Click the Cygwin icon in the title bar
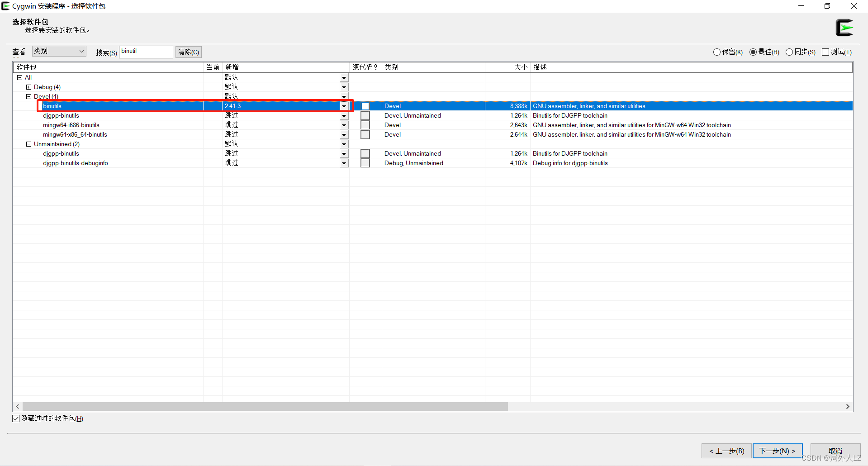868x466 pixels. click(5, 6)
